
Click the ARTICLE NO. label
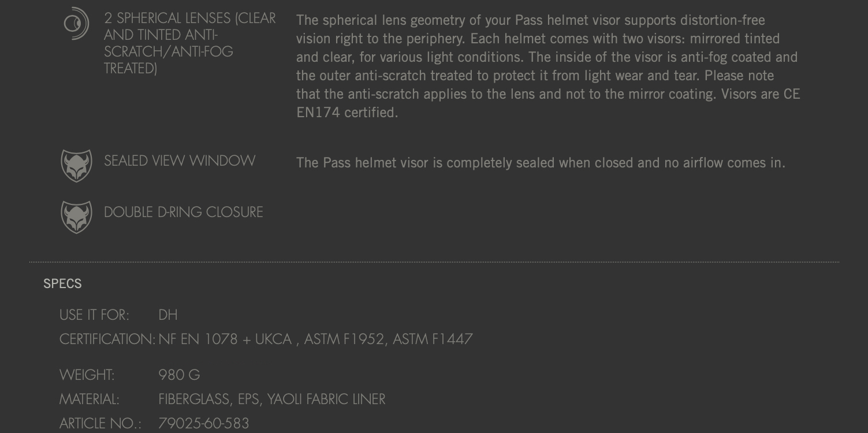tap(100, 423)
